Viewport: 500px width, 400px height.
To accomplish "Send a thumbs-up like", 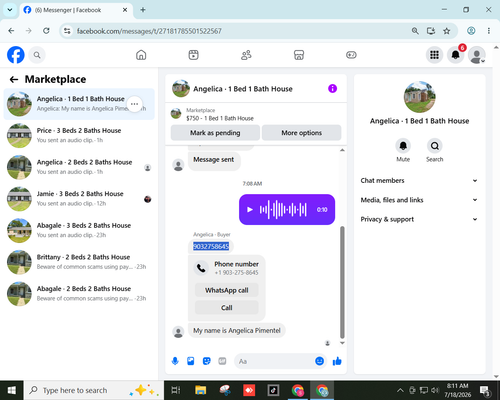I will 337,361.
